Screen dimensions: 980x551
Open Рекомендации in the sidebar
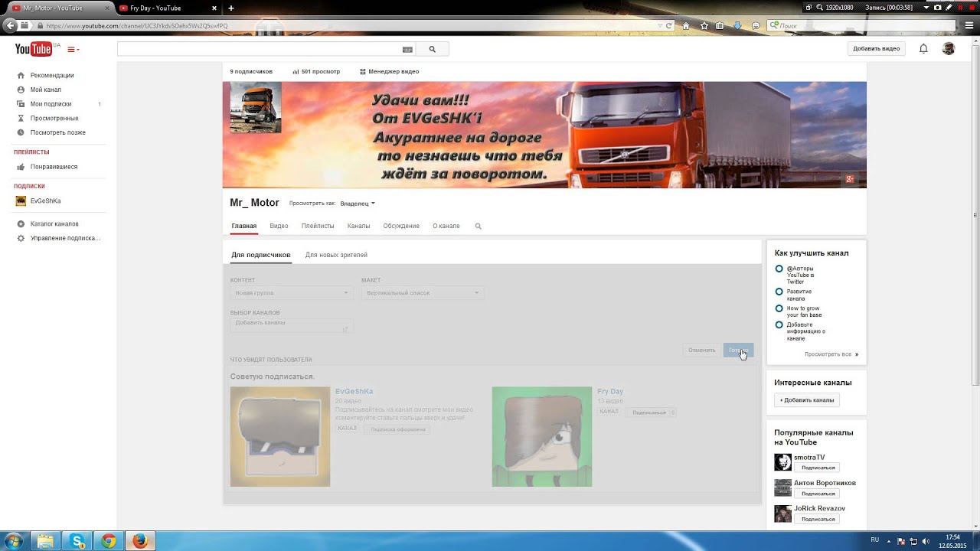[52, 75]
